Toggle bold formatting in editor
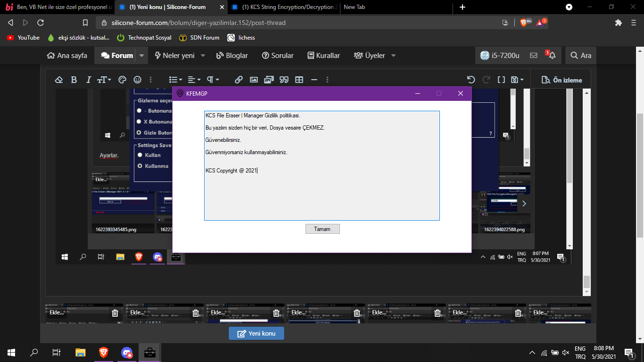Image resolution: width=644 pixels, height=362 pixels. pos(74,80)
